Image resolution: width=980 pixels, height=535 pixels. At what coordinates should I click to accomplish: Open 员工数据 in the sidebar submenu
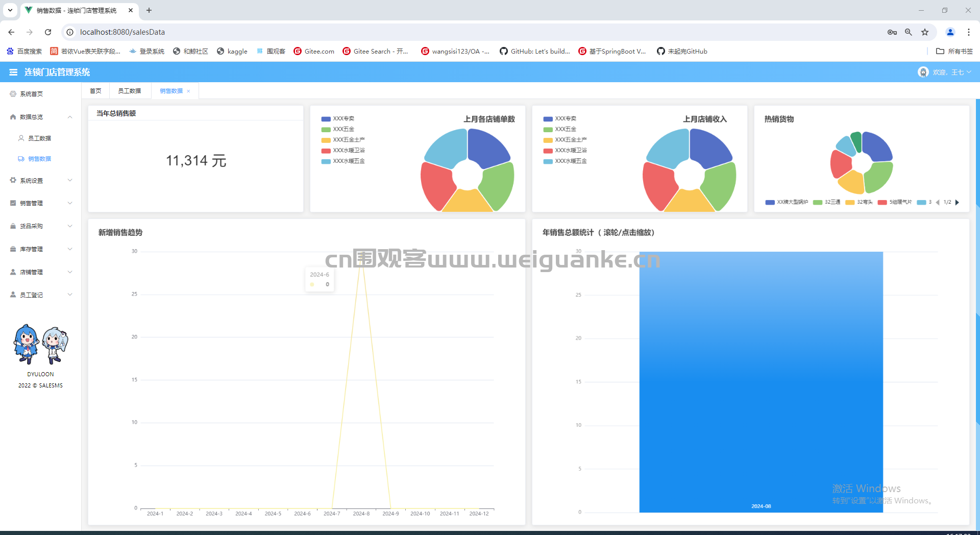pyautogui.click(x=39, y=138)
